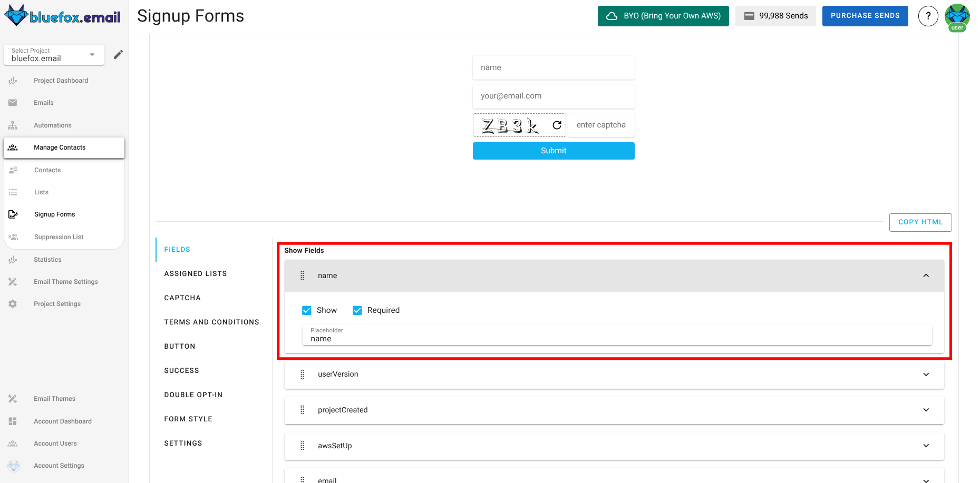Image resolution: width=980 pixels, height=483 pixels.
Task: Disable Required for the name field
Action: [357, 310]
